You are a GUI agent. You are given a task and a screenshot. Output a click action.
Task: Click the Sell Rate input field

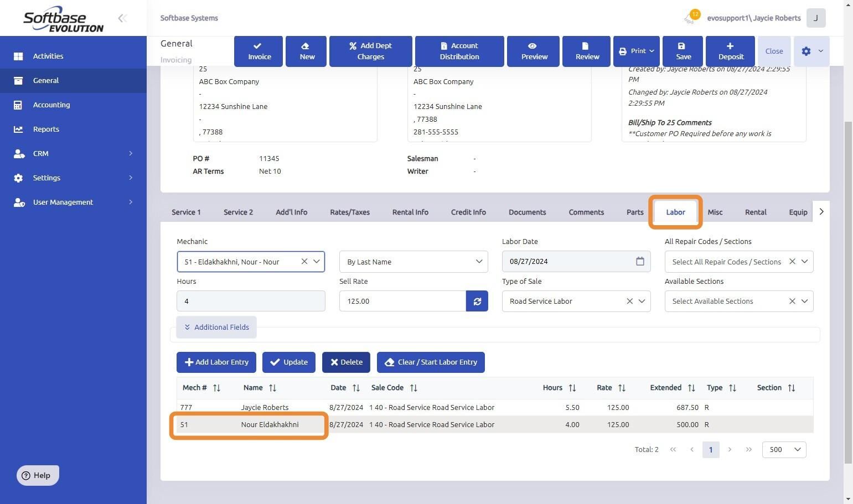pos(402,301)
